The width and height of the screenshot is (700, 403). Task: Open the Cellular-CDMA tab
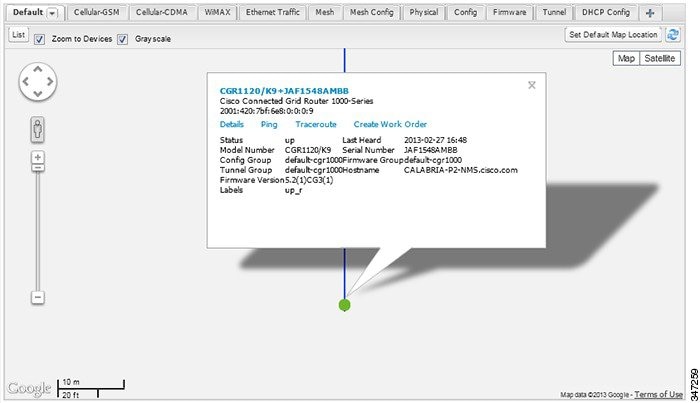point(162,12)
